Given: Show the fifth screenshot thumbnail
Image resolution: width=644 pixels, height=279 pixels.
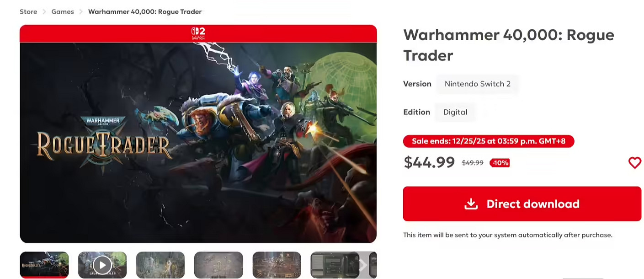Looking at the screenshot, I should pos(277,265).
